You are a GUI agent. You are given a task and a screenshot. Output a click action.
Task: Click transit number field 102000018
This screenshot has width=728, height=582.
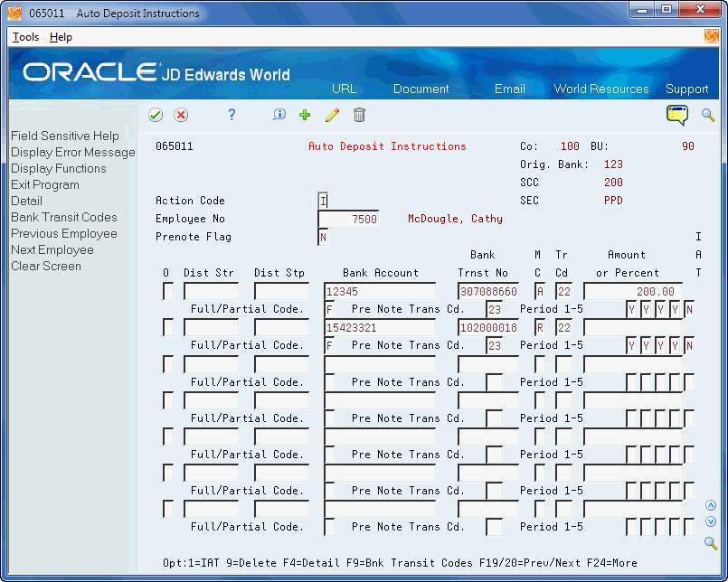(488, 328)
